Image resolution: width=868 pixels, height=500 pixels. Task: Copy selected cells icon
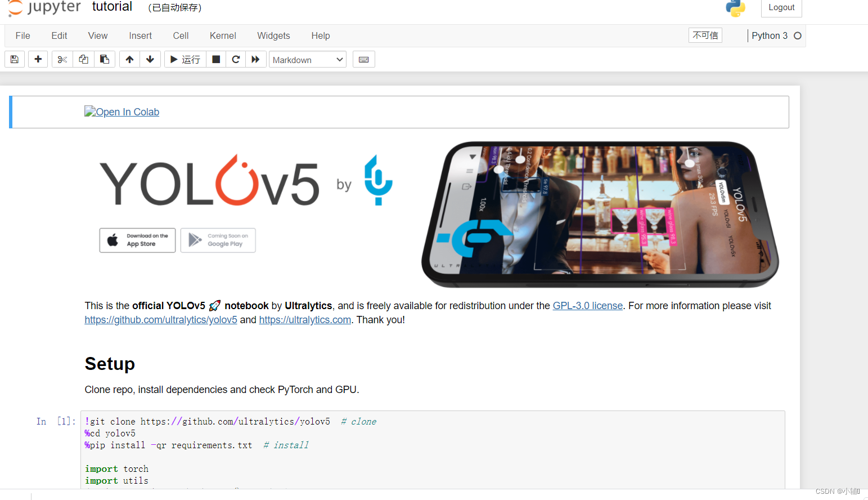pos(84,59)
